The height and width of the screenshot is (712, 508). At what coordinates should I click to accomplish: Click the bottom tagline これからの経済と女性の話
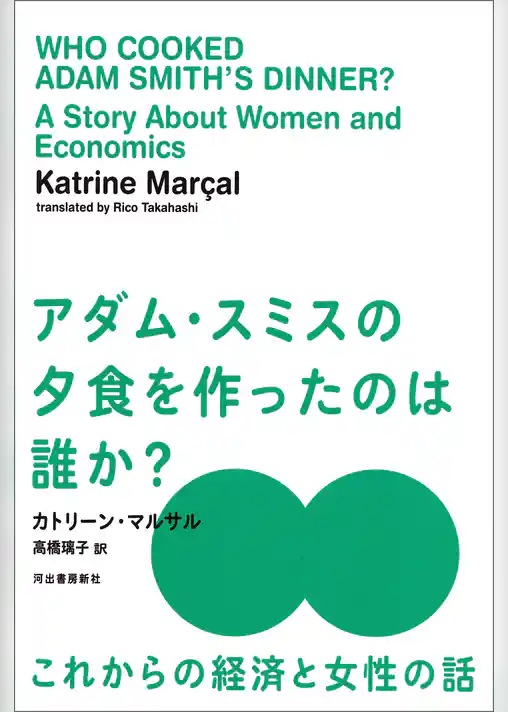point(253,673)
